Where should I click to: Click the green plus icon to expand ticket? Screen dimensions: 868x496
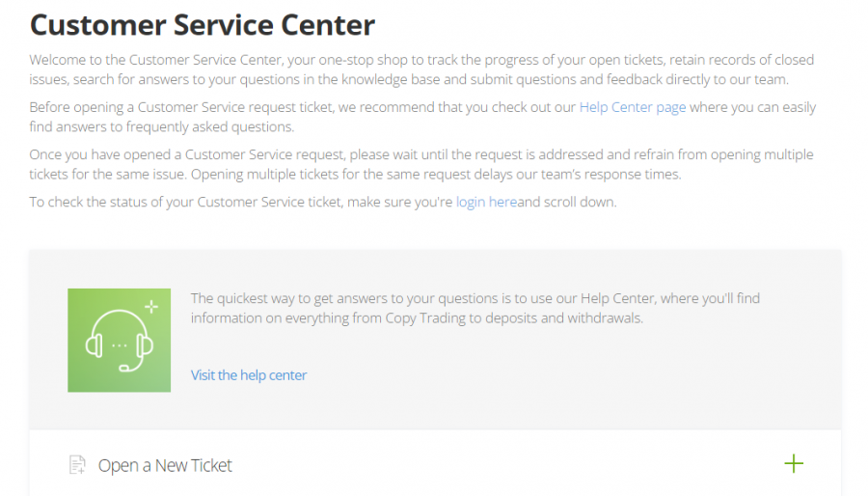pos(793,464)
